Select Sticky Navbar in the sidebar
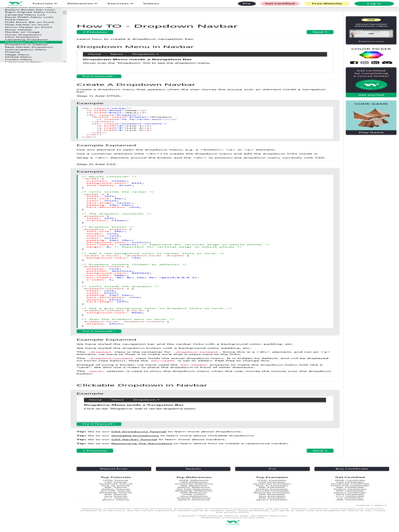 click(18, 30)
